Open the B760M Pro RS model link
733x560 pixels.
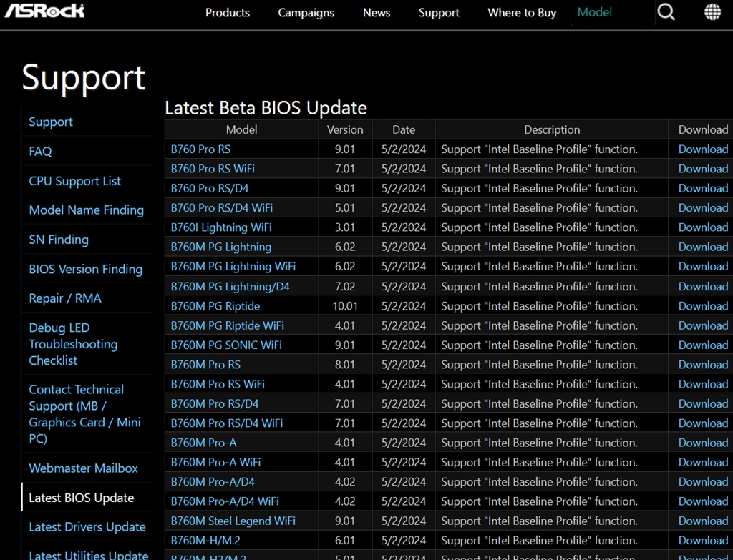[x=205, y=364]
